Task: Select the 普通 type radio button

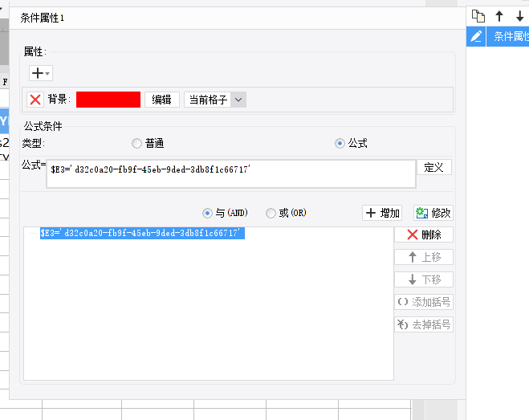Action: [x=136, y=144]
